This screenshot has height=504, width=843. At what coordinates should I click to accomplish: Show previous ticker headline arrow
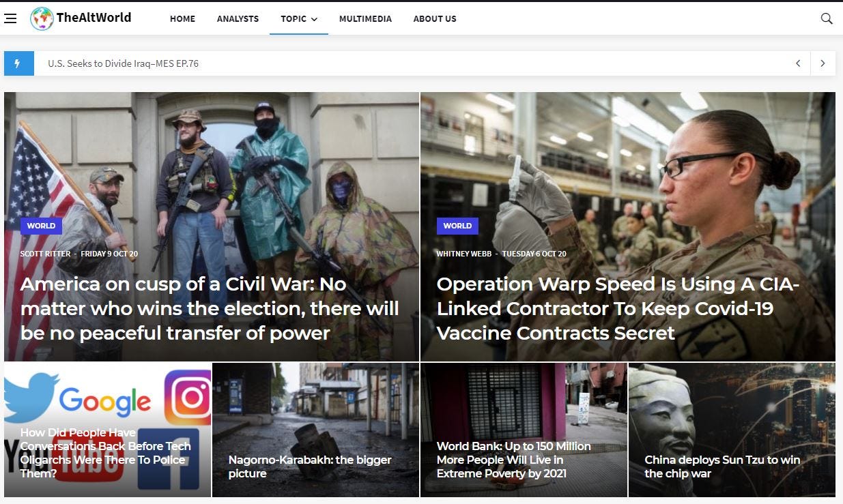[798, 63]
